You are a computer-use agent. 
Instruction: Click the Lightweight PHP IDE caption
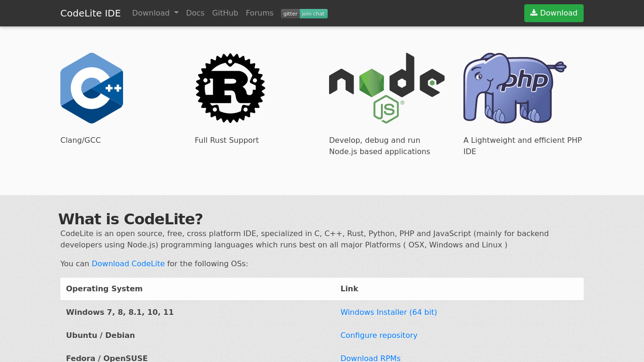tap(523, 146)
